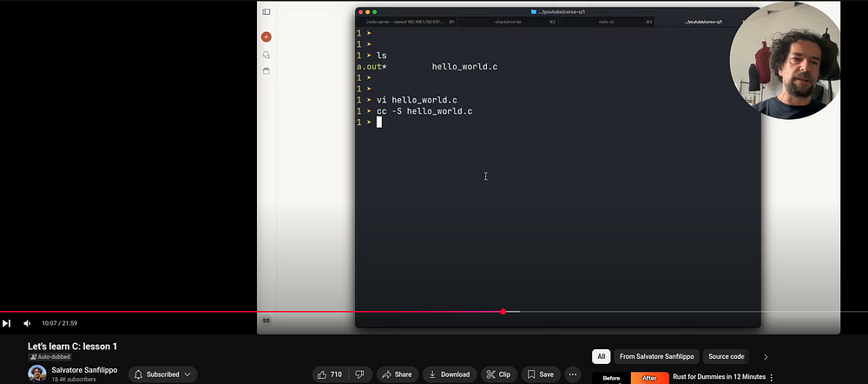Click the next-video button in player controls

(6, 323)
